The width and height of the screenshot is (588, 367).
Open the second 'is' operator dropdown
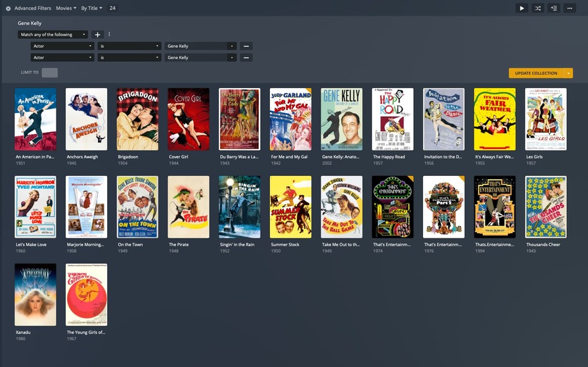click(129, 58)
